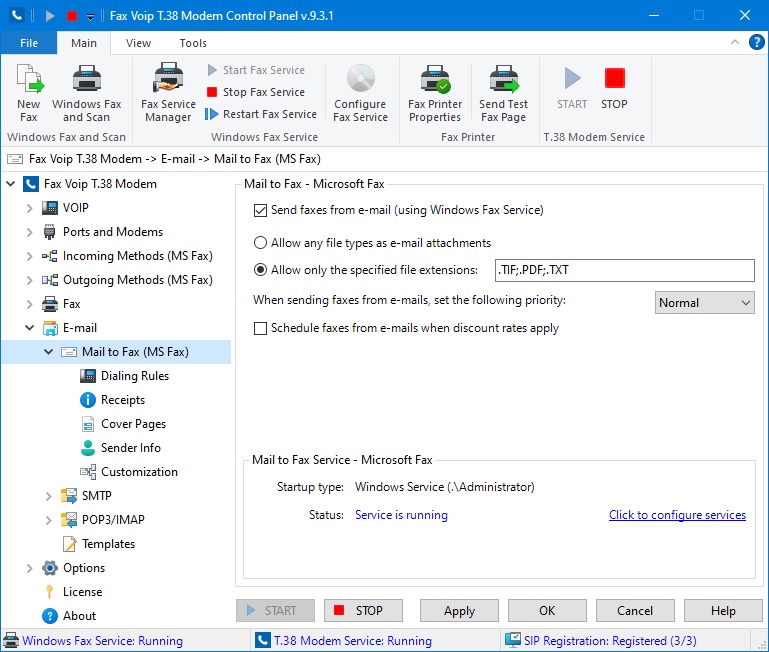Launch Windows Fax and Scan
Image resolution: width=769 pixels, height=652 pixels.
pos(86,93)
